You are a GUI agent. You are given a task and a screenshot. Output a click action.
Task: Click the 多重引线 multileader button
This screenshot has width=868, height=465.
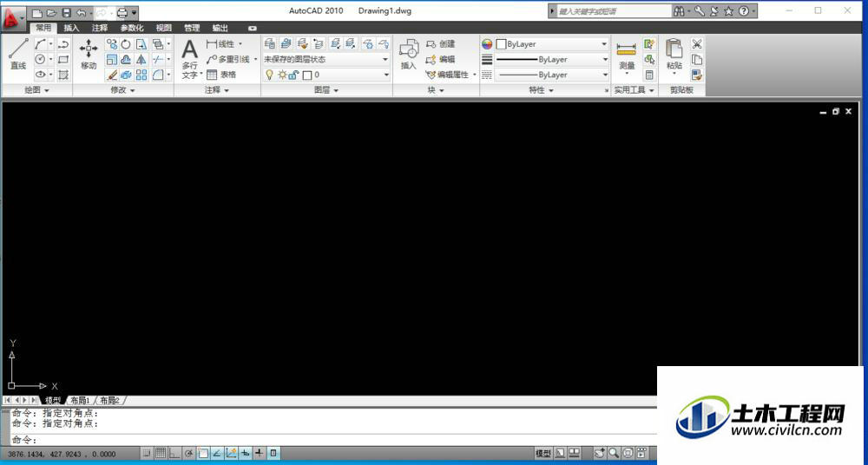228,59
